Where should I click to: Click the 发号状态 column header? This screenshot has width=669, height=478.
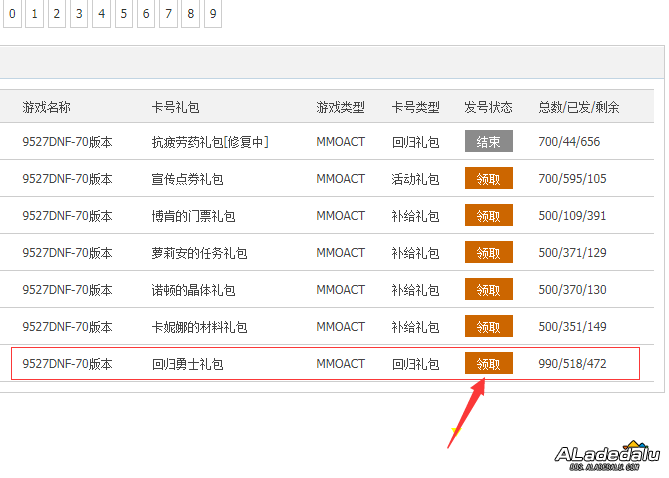tap(488, 107)
